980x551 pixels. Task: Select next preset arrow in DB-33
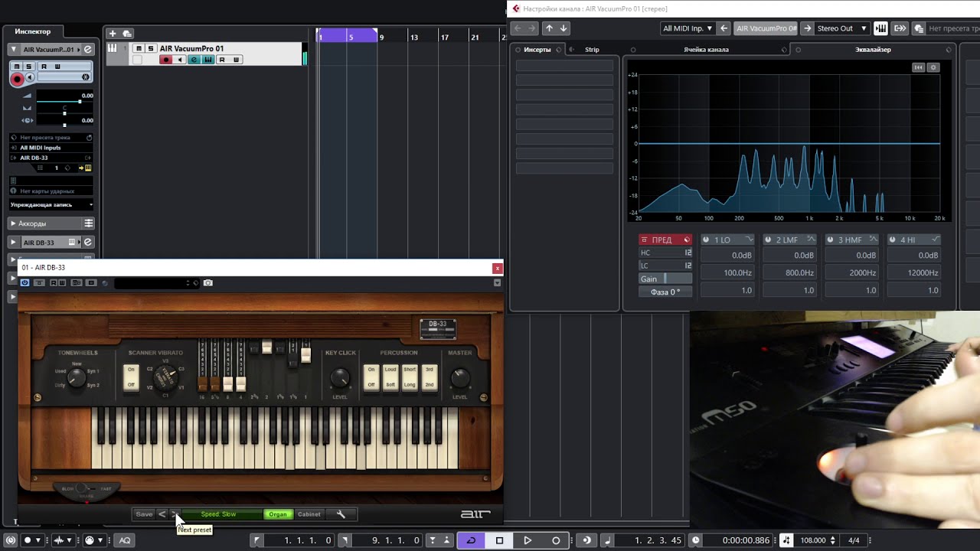(x=175, y=514)
